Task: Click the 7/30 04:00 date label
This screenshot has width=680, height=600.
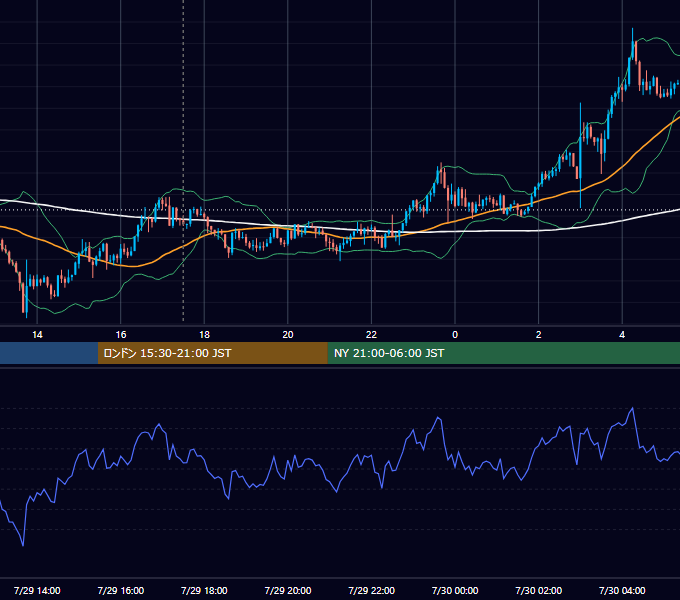Action: click(x=622, y=590)
